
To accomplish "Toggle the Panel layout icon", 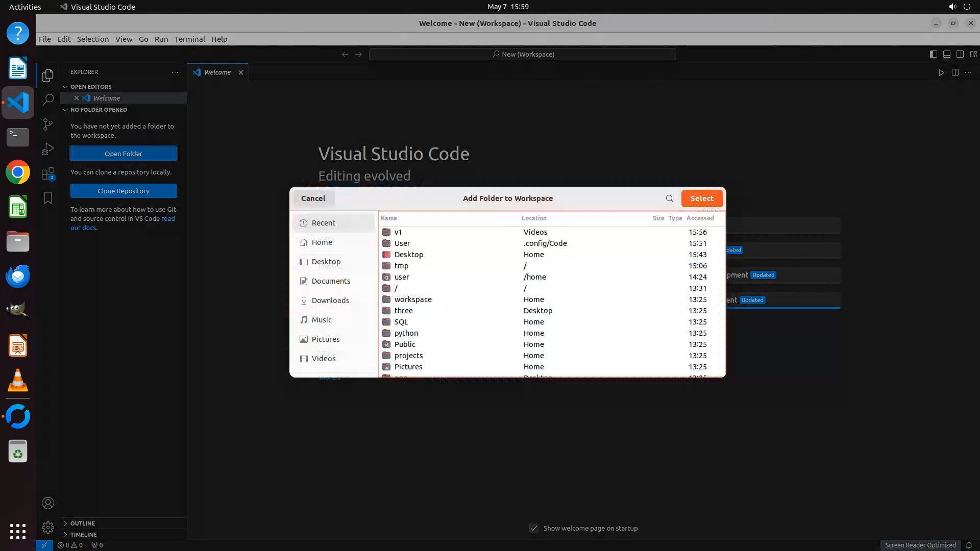I will [x=946, y=54].
